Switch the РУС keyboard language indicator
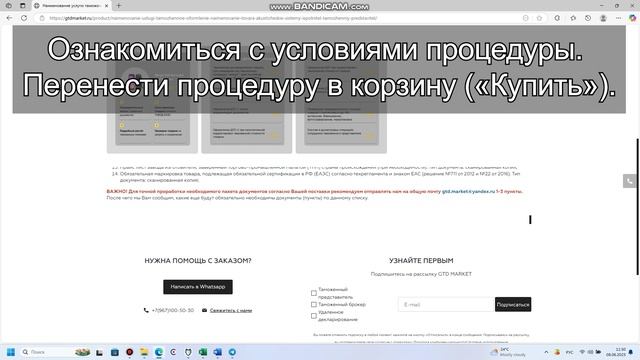640x360 pixels. pos(569,352)
